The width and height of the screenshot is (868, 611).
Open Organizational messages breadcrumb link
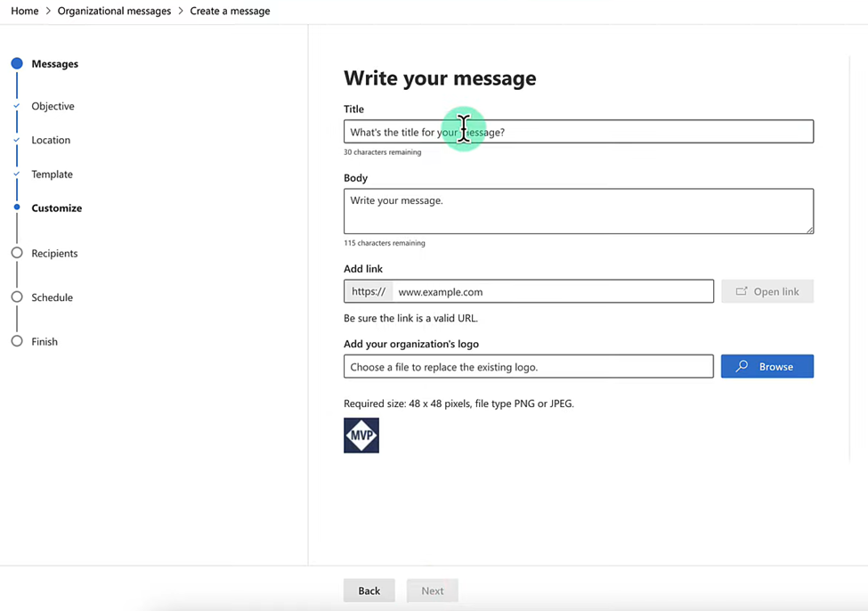tap(114, 11)
